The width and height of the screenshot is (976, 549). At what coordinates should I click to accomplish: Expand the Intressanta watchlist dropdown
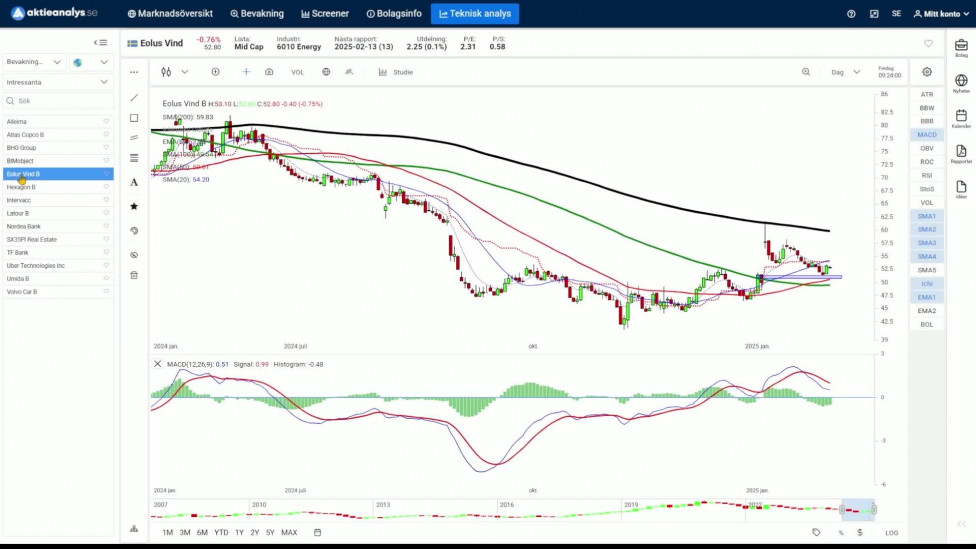pyautogui.click(x=57, y=82)
